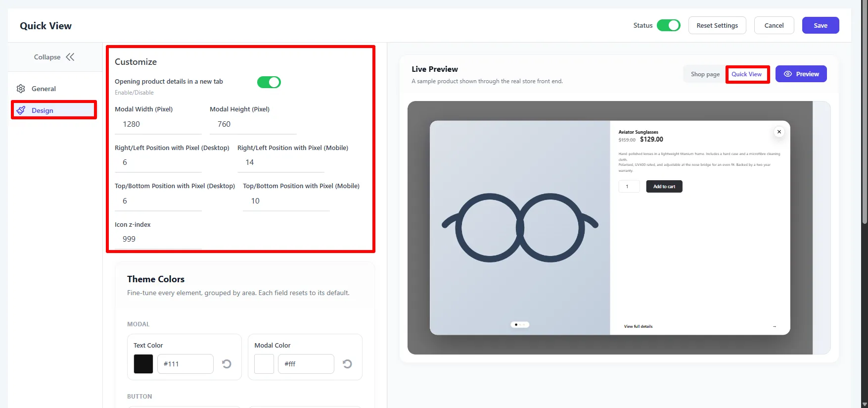Click the sunglasses product image in preview

[x=520, y=228]
